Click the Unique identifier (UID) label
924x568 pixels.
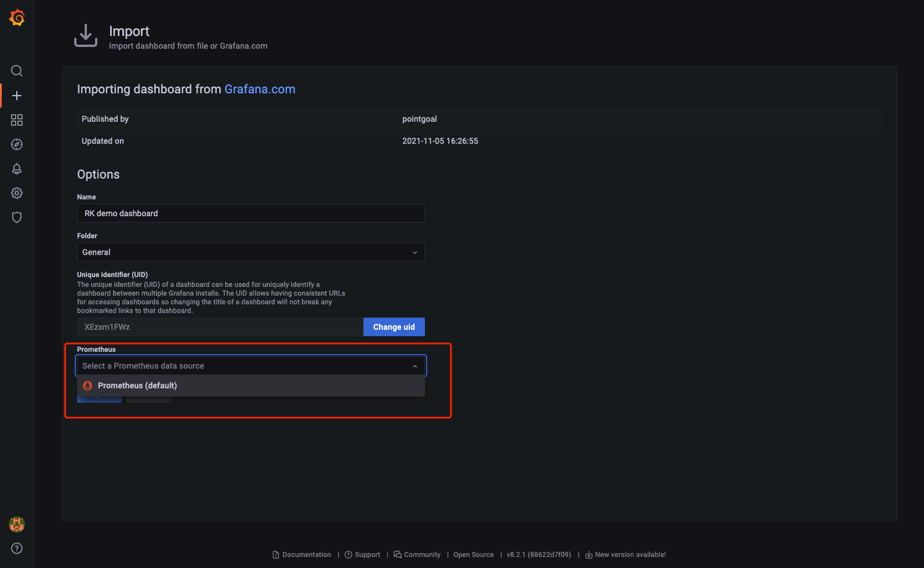click(112, 275)
